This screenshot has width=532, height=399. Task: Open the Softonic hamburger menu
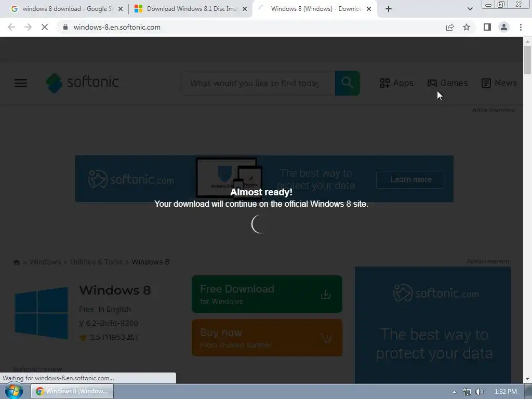pyautogui.click(x=21, y=83)
